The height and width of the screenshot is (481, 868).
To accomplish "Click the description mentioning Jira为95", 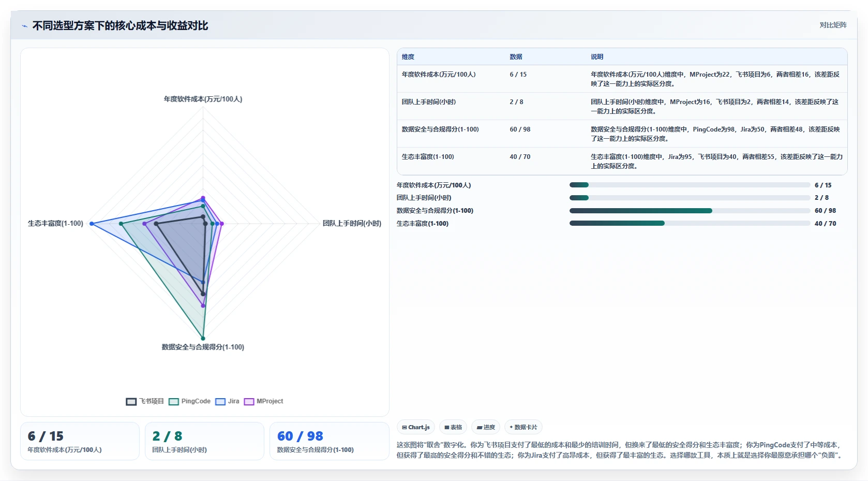I will [716, 162].
